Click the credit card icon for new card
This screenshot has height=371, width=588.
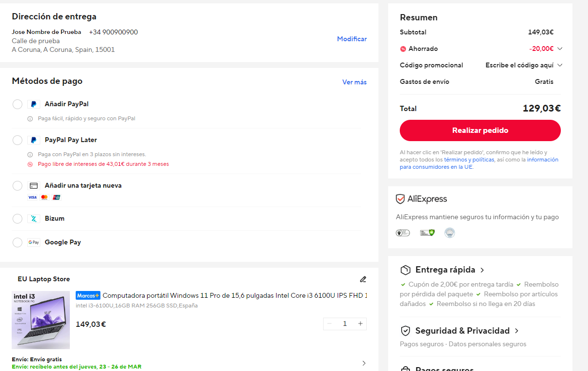coord(33,186)
